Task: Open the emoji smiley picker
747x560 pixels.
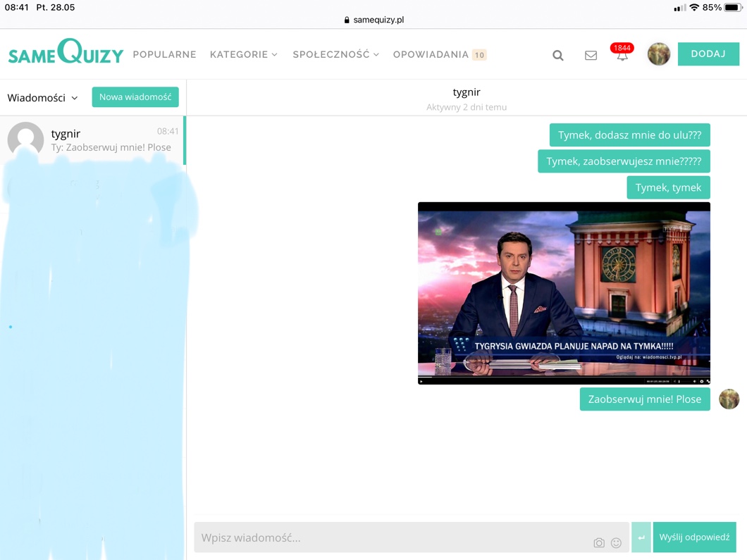Action: pyautogui.click(x=616, y=542)
